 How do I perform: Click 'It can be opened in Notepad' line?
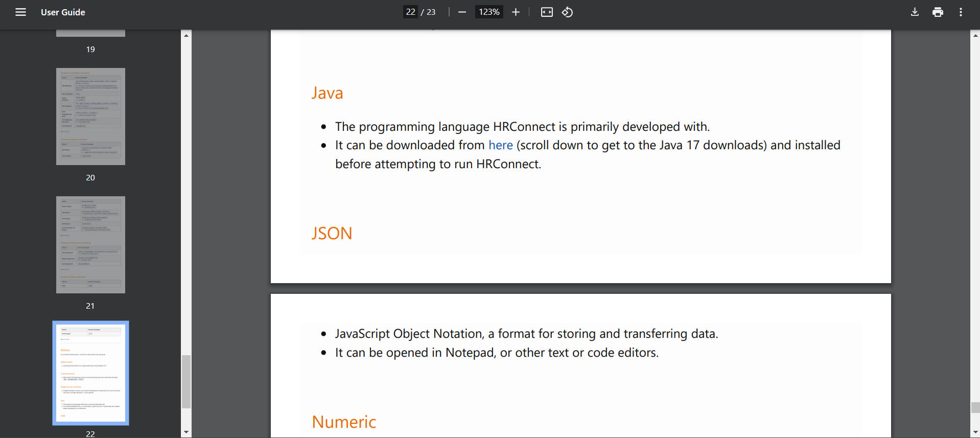click(497, 353)
